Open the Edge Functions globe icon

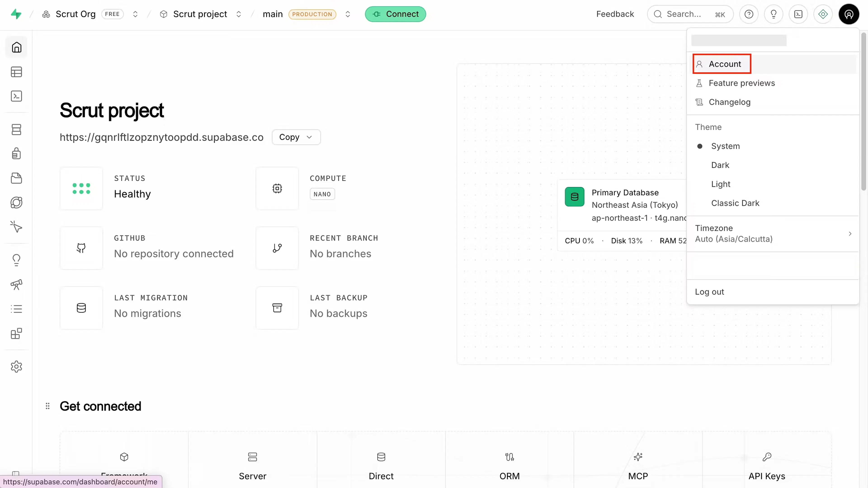(x=17, y=203)
